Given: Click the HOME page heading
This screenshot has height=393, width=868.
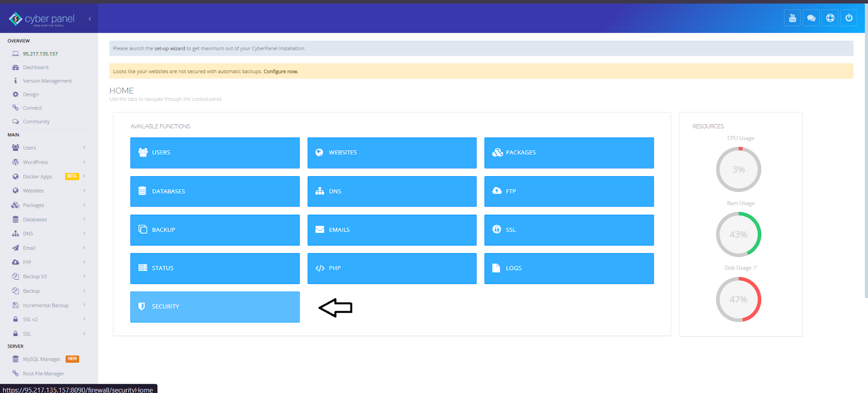Looking at the screenshot, I should pyautogui.click(x=122, y=91).
